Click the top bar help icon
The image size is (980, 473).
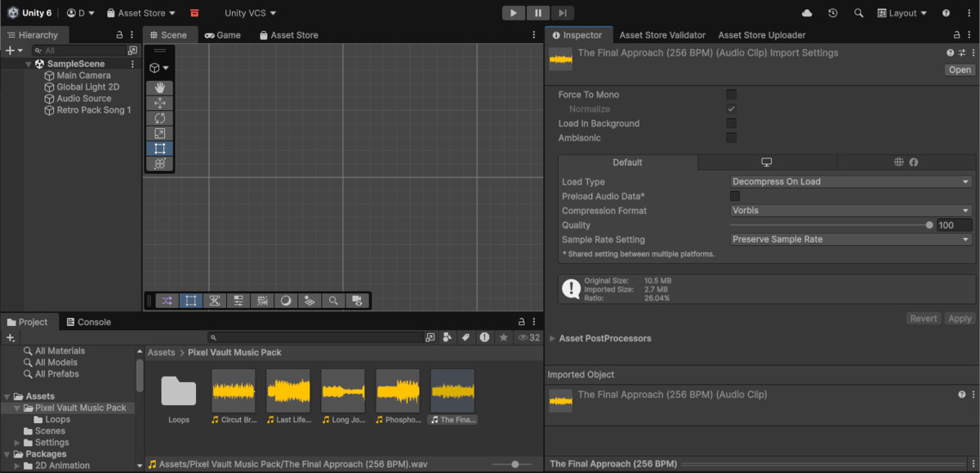946,13
